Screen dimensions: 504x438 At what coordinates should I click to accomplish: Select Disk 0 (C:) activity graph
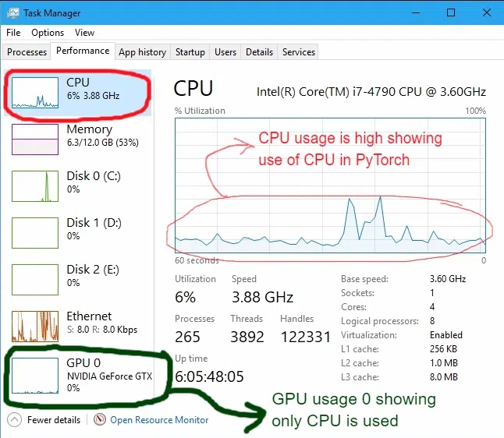(35, 186)
